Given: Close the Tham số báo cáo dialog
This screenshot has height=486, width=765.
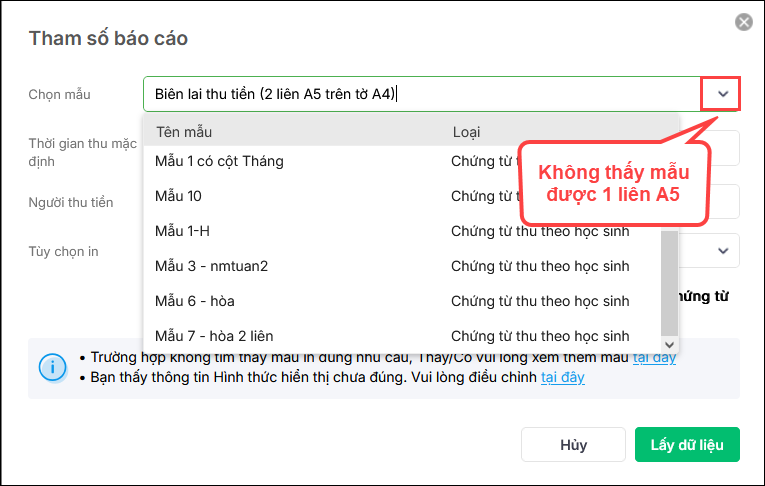Looking at the screenshot, I should tap(743, 22).
